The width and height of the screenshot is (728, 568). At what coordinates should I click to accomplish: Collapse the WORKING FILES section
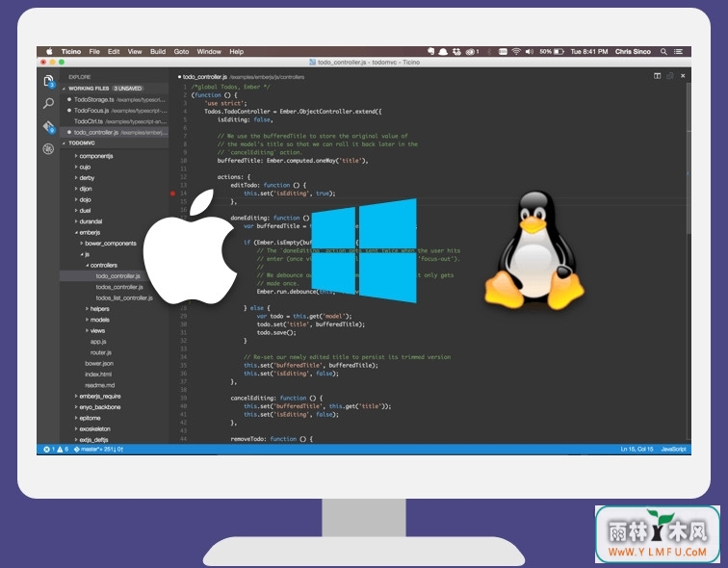65,89
